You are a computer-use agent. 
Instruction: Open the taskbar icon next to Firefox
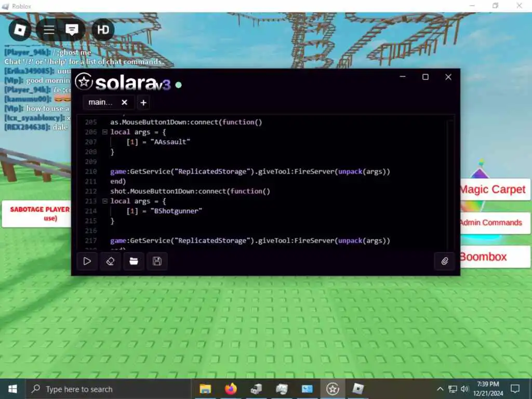click(x=256, y=389)
